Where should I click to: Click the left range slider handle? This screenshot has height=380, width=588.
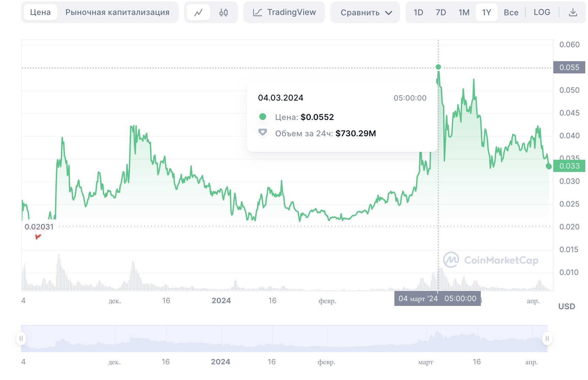click(21, 339)
